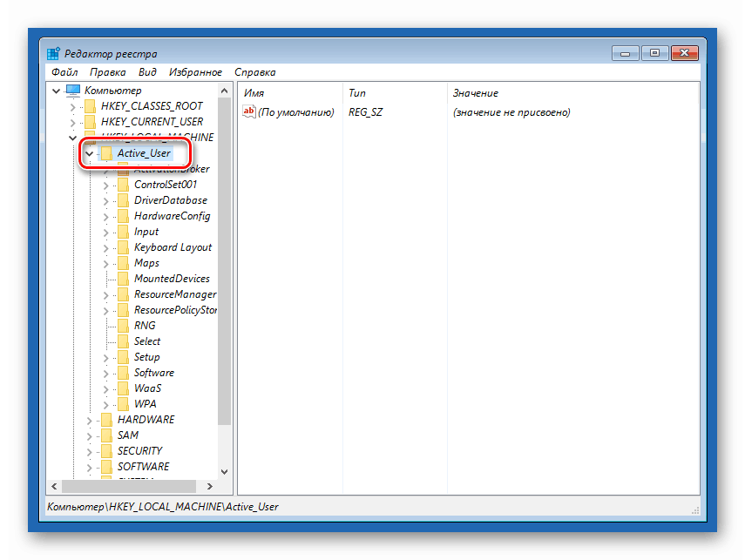The width and height of the screenshot is (745, 560).
Task: Click the HardwareConfig folder icon
Action: click(123, 216)
